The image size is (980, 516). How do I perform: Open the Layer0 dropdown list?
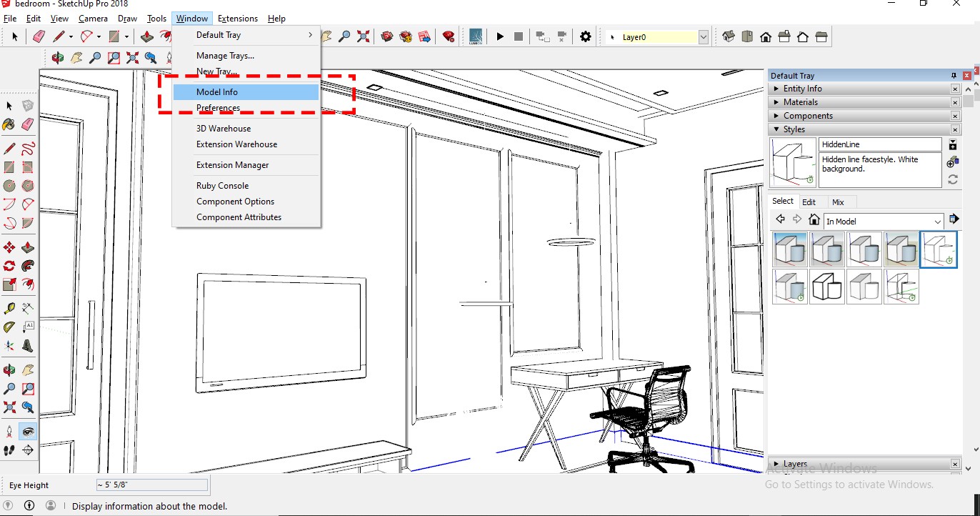pos(703,37)
